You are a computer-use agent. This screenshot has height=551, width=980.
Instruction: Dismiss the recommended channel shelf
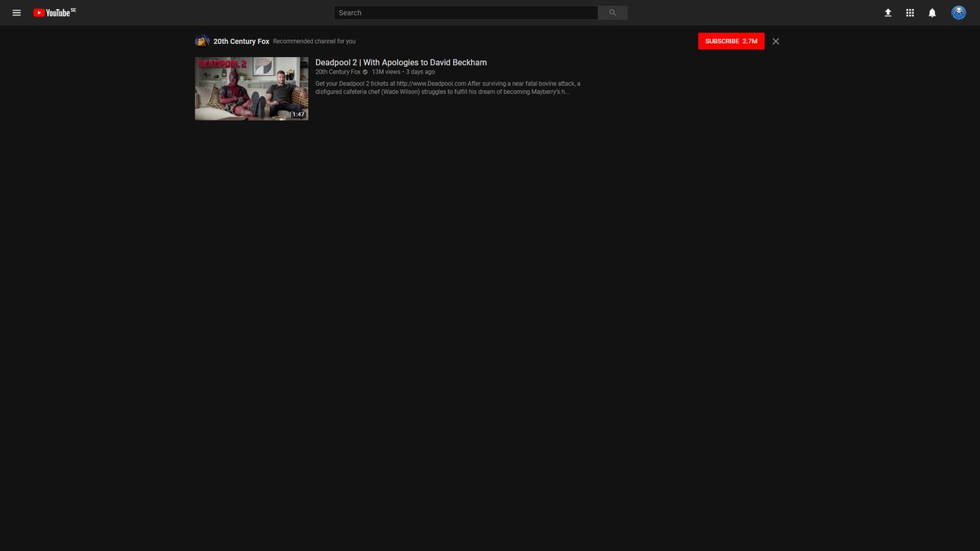tap(776, 41)
